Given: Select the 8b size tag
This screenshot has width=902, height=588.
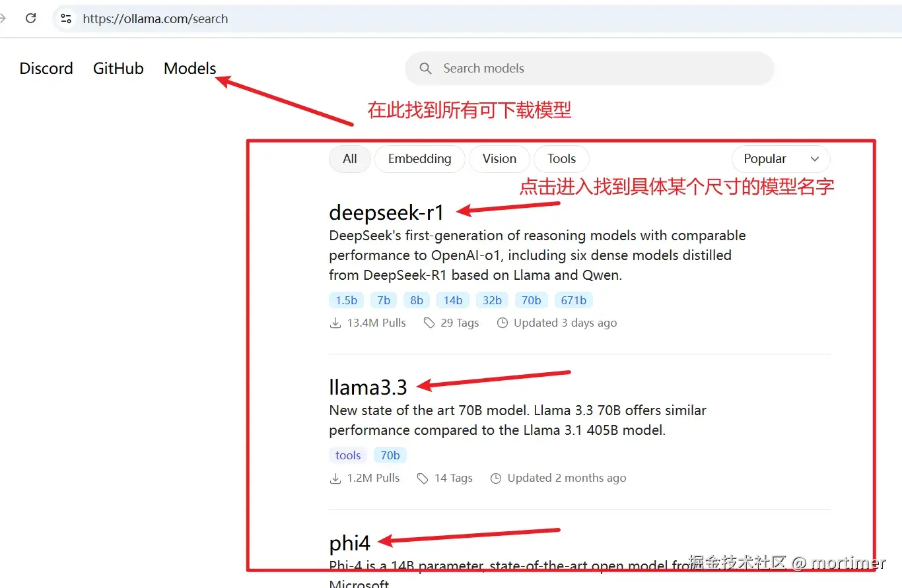Looking at the screenshot, I should [417, 300].
